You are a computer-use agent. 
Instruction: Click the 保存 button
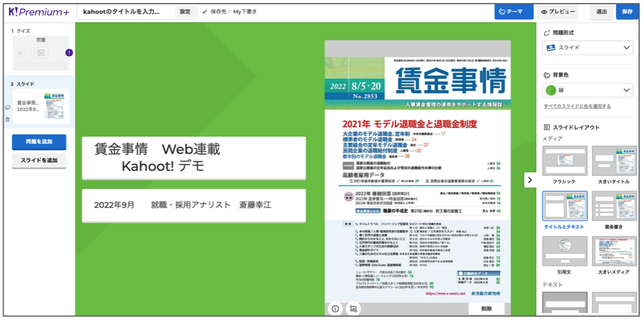point(627,11)
